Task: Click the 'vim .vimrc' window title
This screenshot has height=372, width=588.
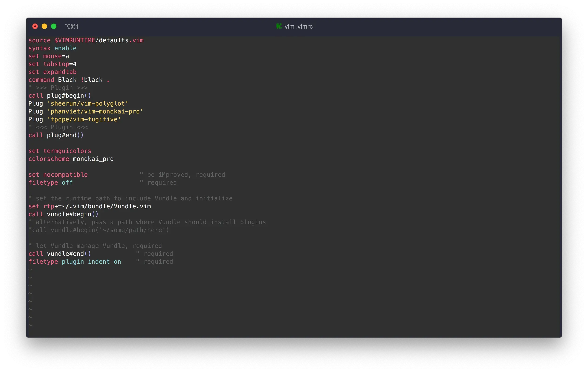Action: point(298,27)
